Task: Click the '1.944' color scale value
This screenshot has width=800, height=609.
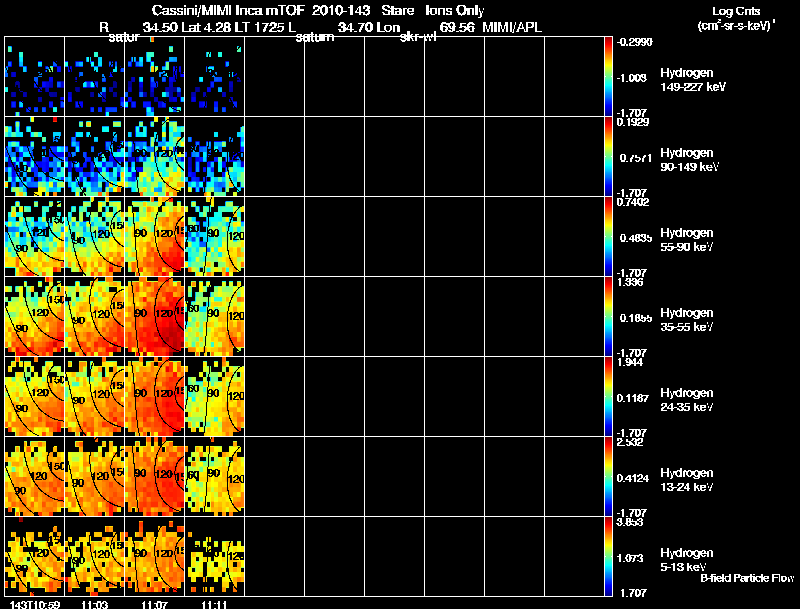Action: [x=630, y=362]
